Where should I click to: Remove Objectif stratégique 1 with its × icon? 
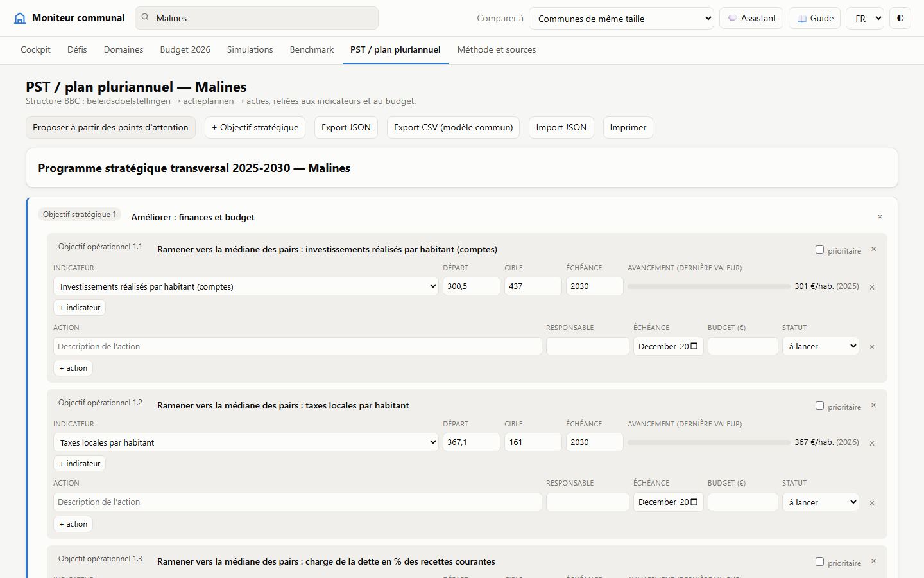(x=880, y=217)
